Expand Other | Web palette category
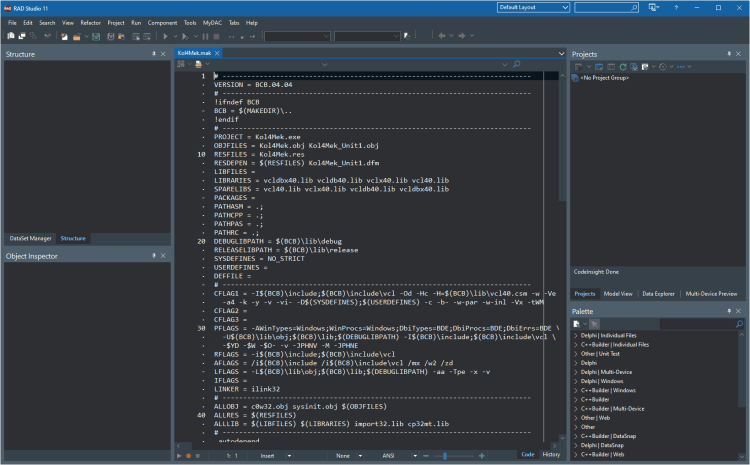 [x=576, y=418]
